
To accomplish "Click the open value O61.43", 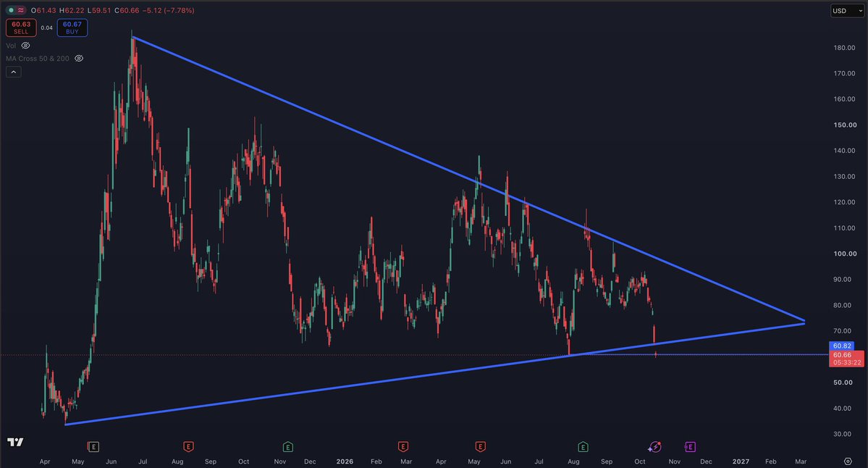I will 43,10.
